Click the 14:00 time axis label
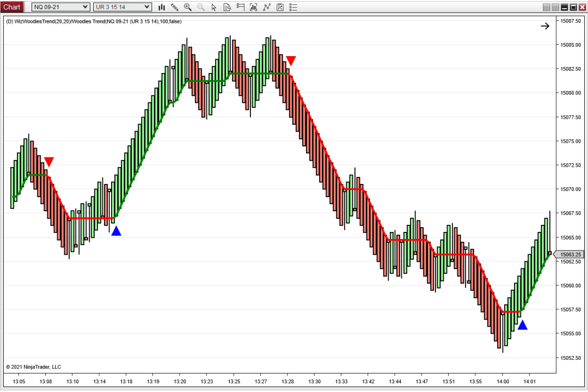588x392 pixels. pos(503,382)
